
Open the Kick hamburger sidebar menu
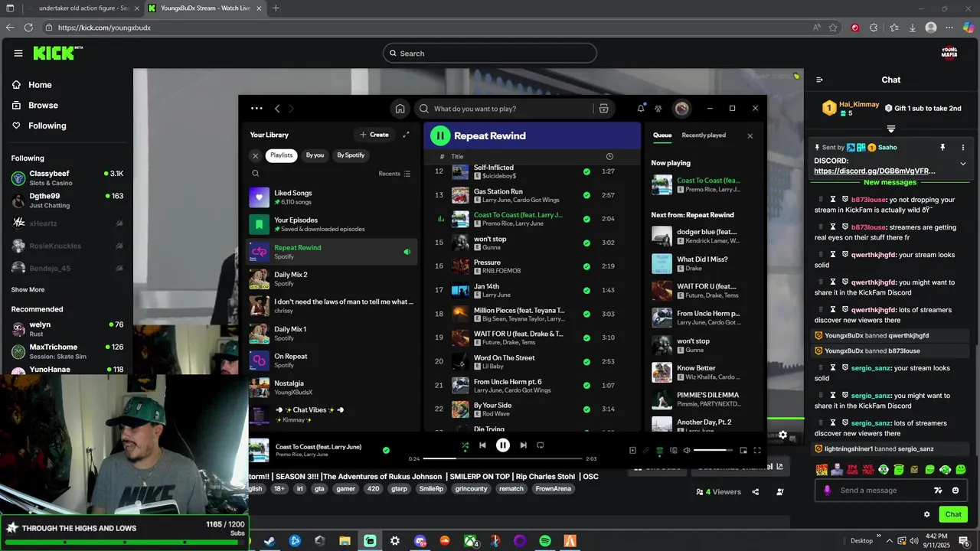(18, 54)
